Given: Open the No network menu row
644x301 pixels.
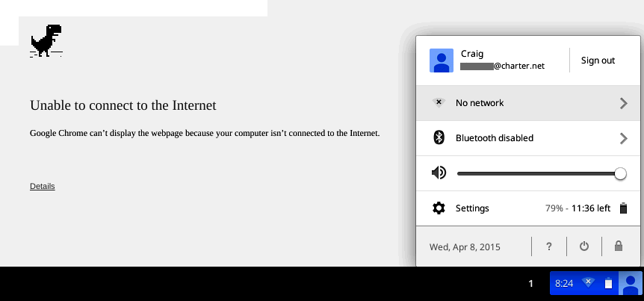Looking at the screenshot, I should click(523, 103).
